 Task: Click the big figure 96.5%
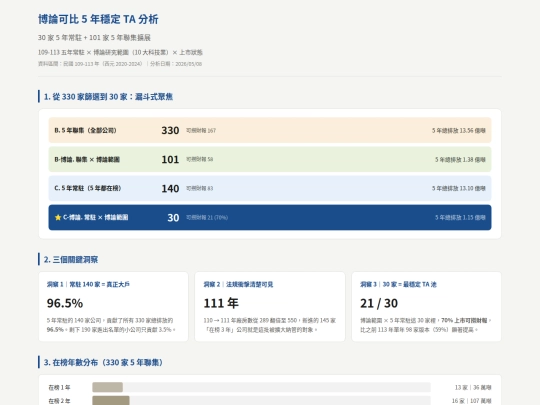click(65, 303)
